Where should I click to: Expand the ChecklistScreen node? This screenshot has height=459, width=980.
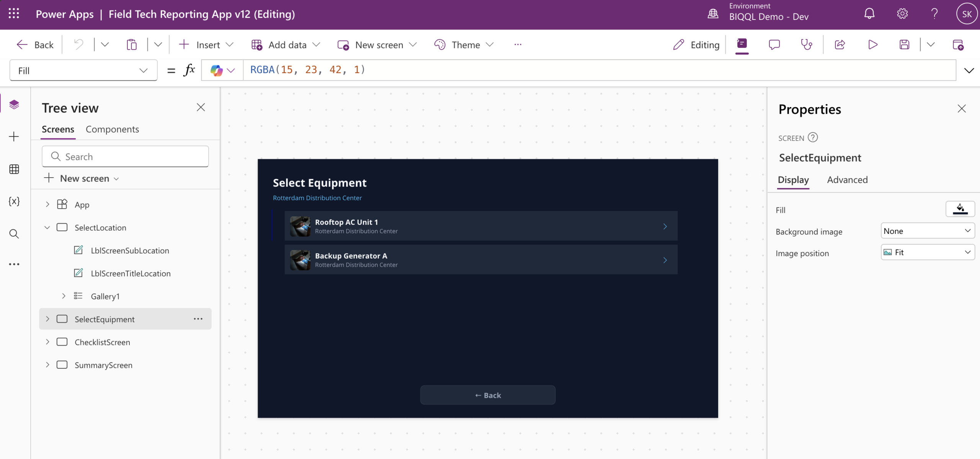47,342
